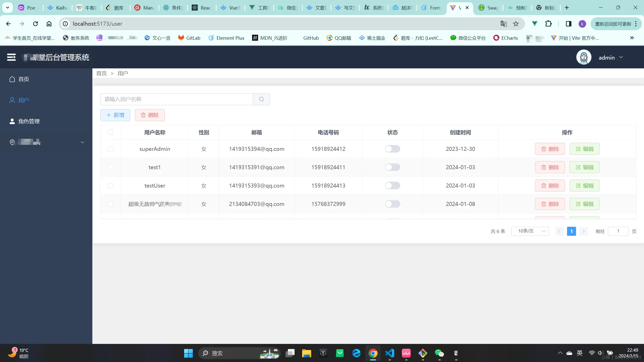This screenshot has height=362, width=644.
Task: Click 编辑 button for test1 row
Action: 584,167
